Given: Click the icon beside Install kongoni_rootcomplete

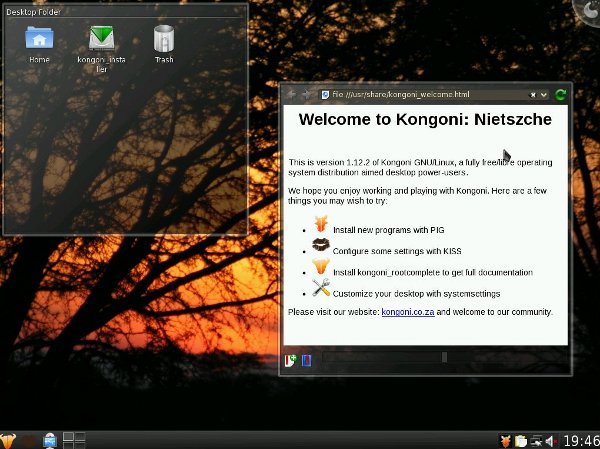Looking at the screenshot, I should (x=321, y=266).
